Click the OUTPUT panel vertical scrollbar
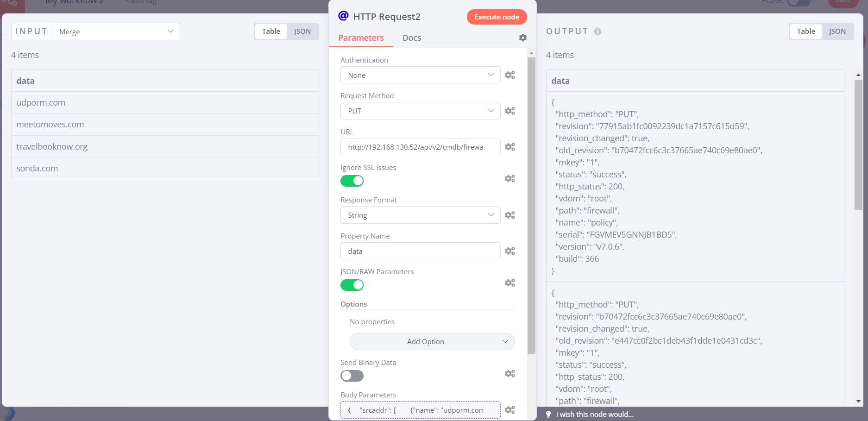Viewport: 868px width, 421px height. point(858,145)
